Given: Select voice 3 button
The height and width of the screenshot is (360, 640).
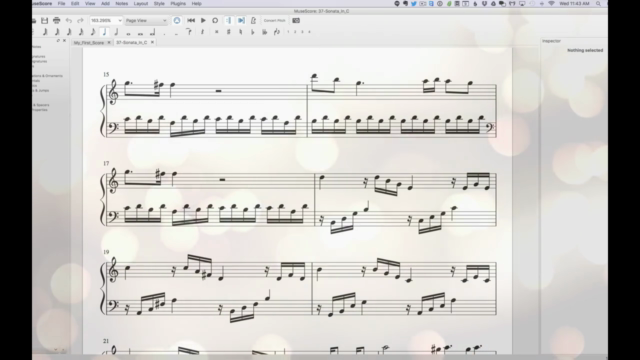Looking at the screenshot, I should [x=302, y=32].
